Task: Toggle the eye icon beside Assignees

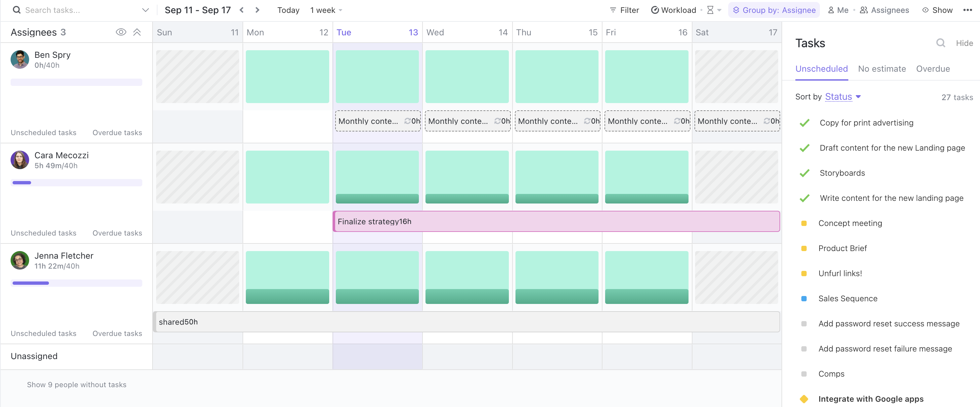Action: coord(121,32)
